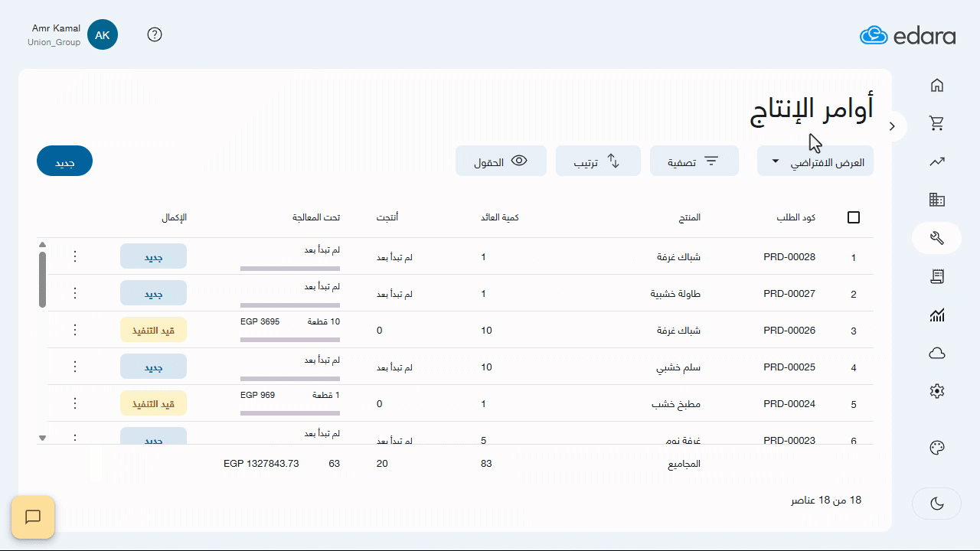980x551 pixels.
Task: Open the الحقول fields visibility button
Action: 501,161
